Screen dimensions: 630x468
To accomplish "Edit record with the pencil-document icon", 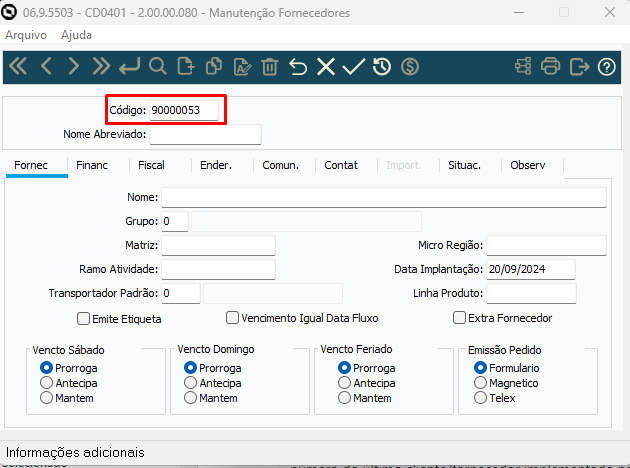I will 242,66.
